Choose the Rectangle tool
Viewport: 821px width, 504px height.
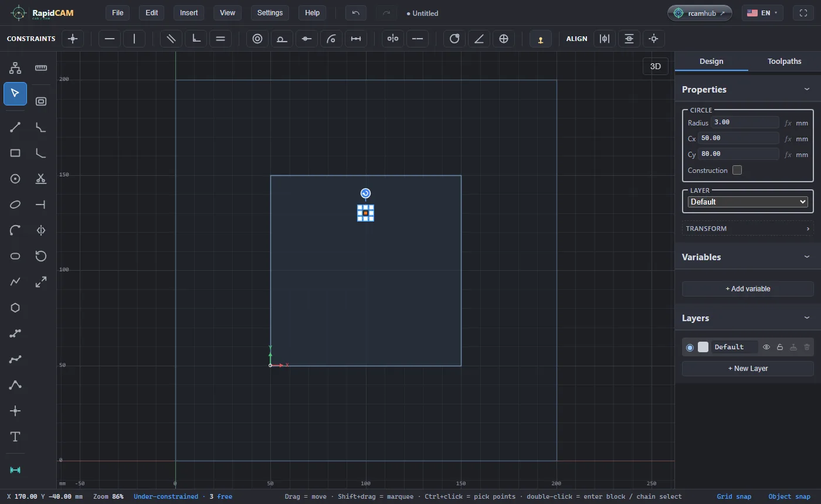15,153
